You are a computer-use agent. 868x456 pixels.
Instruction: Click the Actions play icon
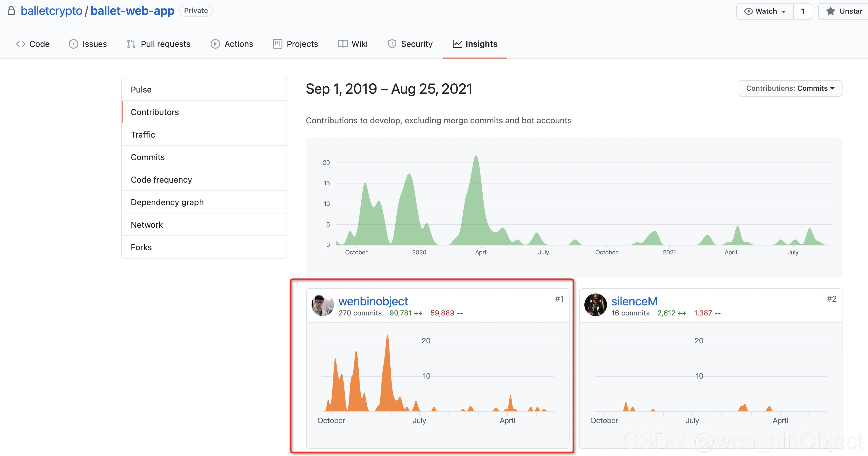215,44
